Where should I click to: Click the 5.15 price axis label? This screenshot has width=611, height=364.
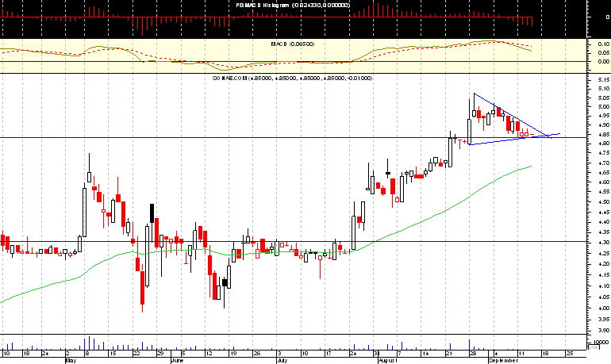[x=604, y=80]
